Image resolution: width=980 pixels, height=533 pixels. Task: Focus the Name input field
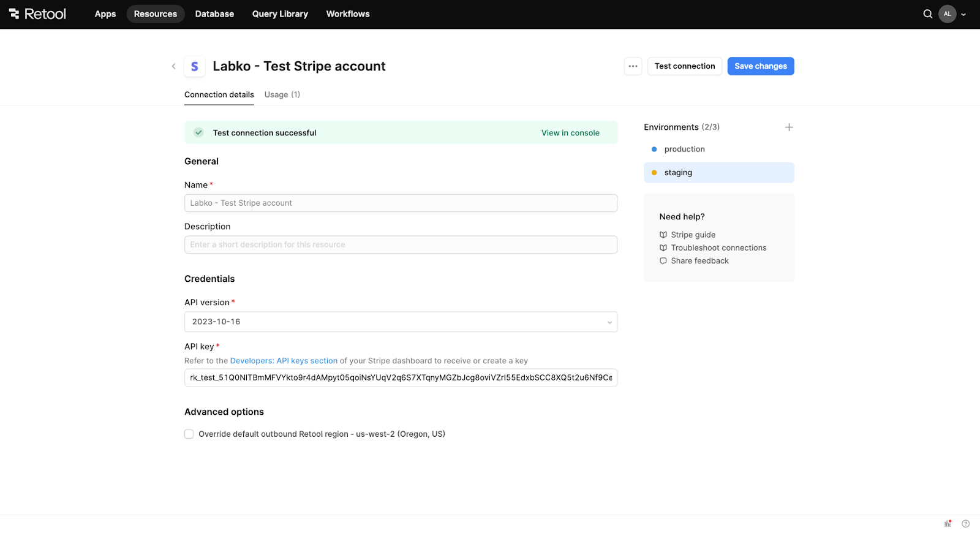pos(401,203)
